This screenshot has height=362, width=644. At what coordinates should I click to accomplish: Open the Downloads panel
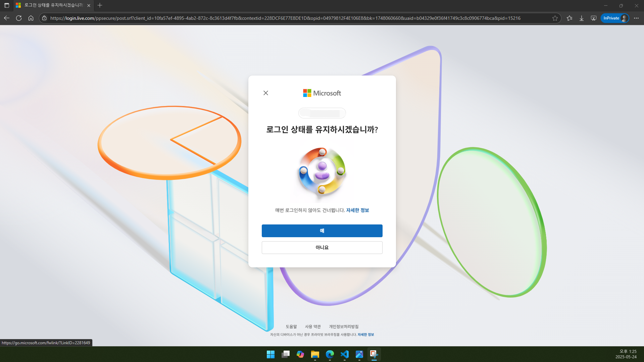[x=582, y=18]
